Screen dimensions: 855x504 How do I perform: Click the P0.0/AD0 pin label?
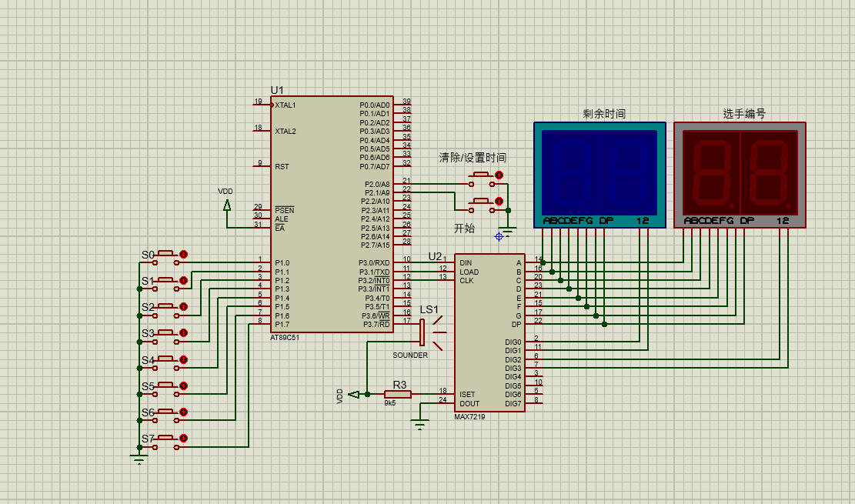(375, 105)
